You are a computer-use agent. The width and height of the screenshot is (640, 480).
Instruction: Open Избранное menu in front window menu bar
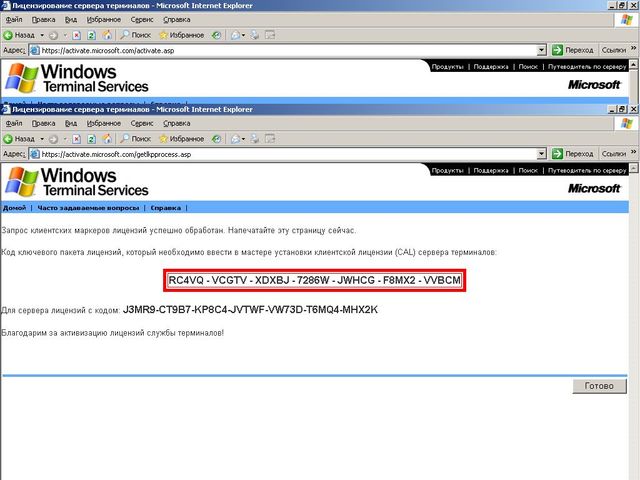tap(104, 123)
